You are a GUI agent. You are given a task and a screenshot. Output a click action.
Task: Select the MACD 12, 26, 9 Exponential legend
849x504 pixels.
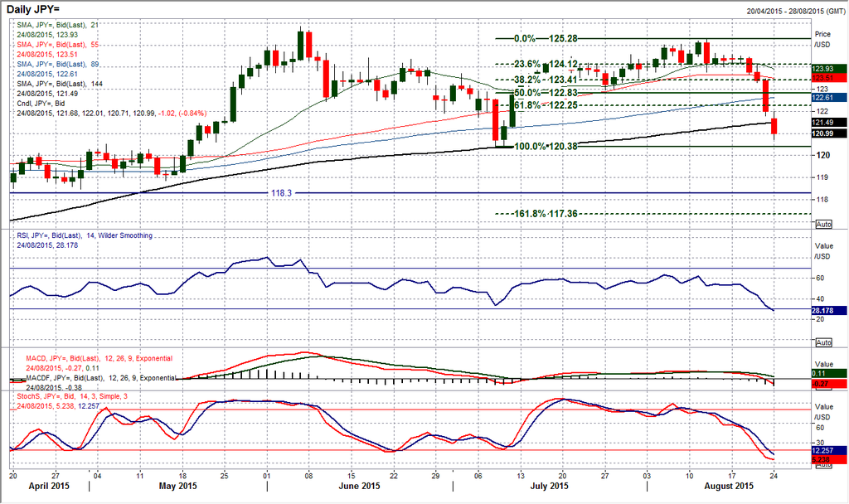99,358
